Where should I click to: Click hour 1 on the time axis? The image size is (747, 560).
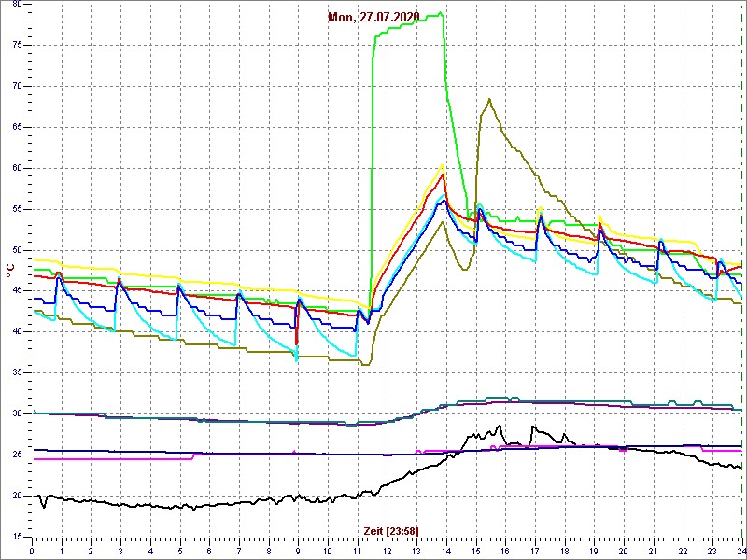tap(62, 550)
